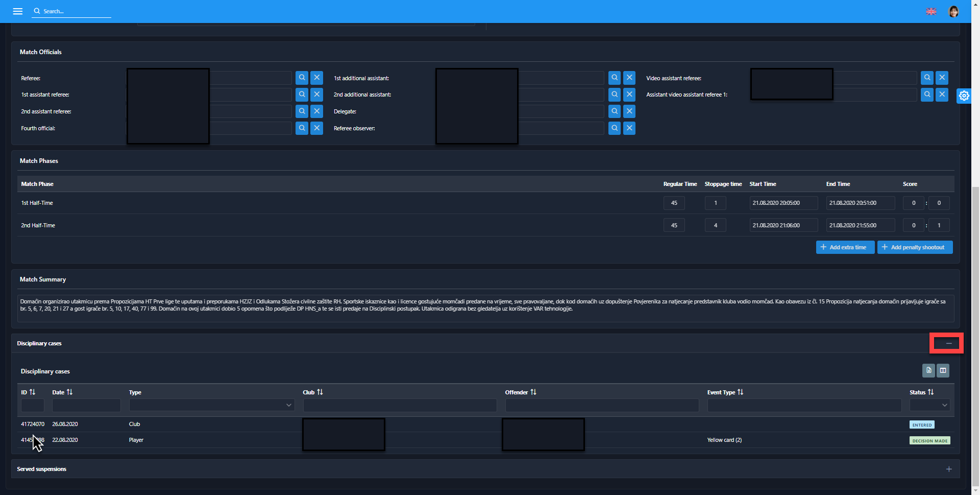This screenshot has height=495, width=980.
Task: Clear the Video assistant referee field
Action: [x=942, y=78]
